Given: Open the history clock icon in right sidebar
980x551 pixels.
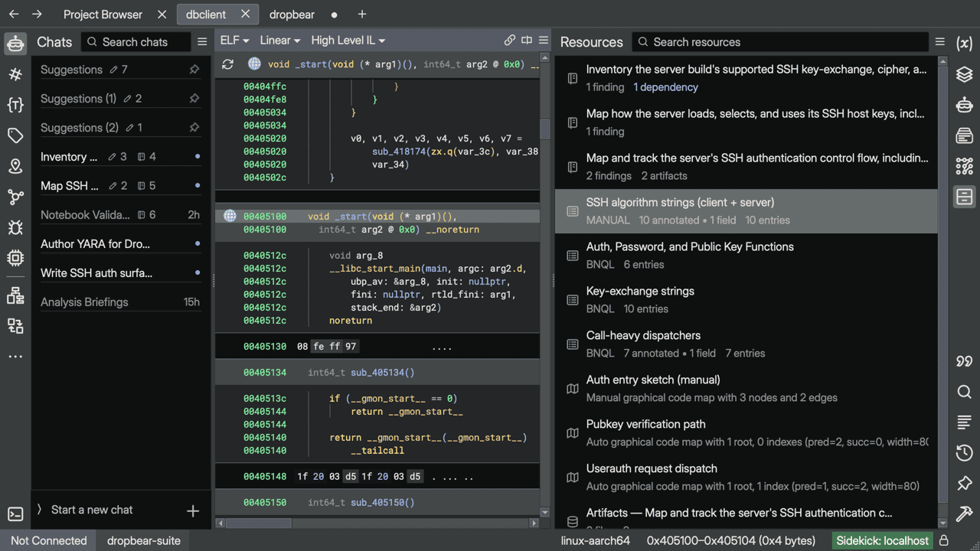Looking at the screenshot, I should (x=965, y=453).
